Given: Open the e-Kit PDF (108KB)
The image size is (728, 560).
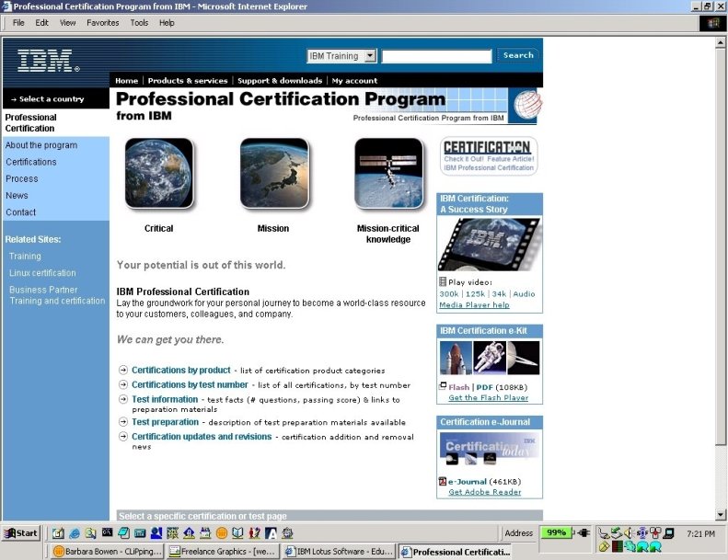Looking at the screenshot, I should point(484,387).
